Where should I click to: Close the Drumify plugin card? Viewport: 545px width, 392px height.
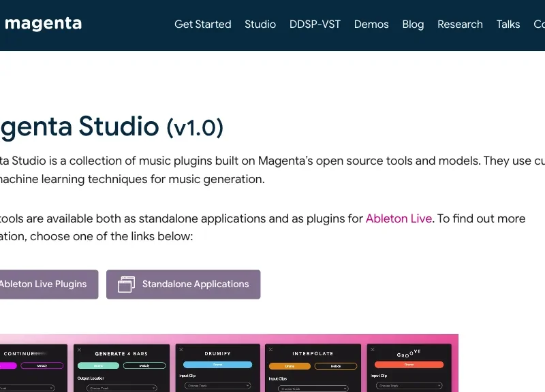181,349
